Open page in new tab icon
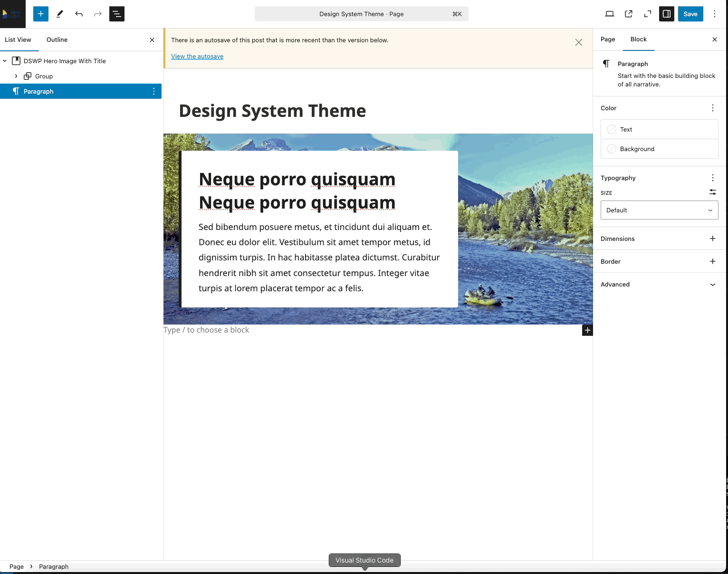 point(629,14)
